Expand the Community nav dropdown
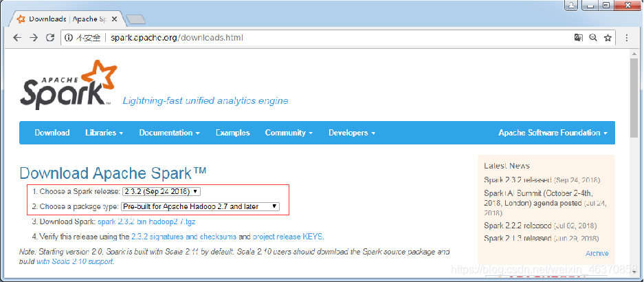Viewport: 644px width, 282px height. coord(289,133)
